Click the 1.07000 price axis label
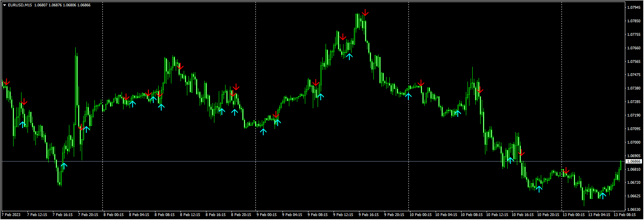This screenshot has height=220, width=644. 634,142
